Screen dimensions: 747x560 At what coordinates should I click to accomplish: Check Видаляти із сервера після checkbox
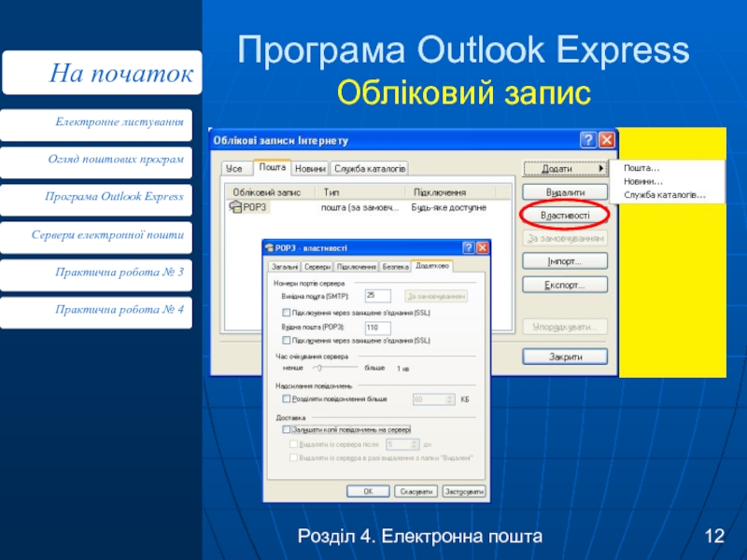coord(294,444)
